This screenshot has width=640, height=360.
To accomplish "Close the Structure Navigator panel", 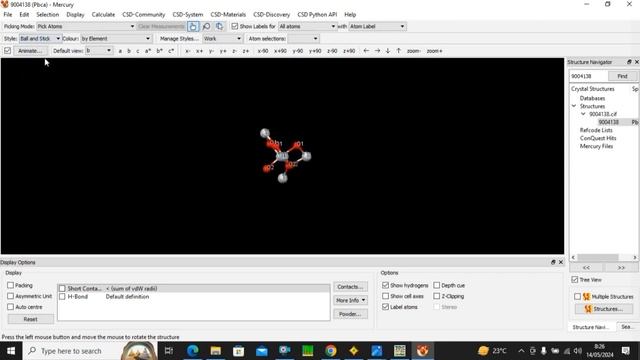I will (x=636, y=62).
